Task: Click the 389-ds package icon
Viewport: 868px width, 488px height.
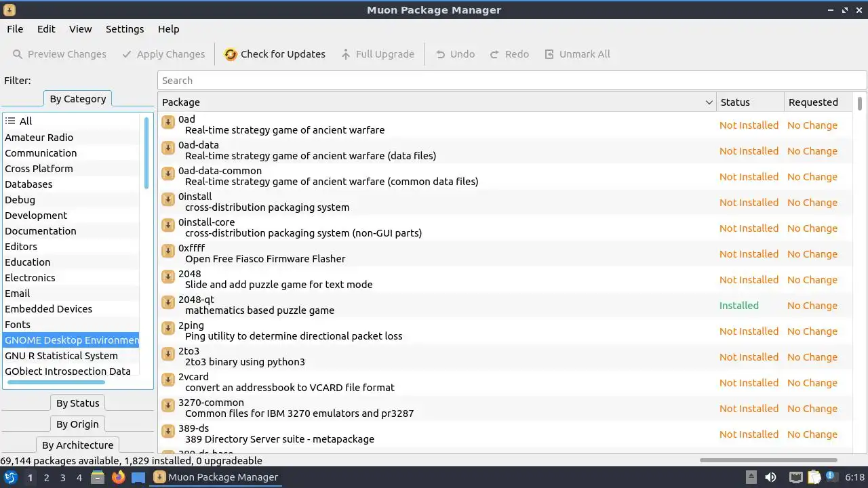Action: (168, 431)
